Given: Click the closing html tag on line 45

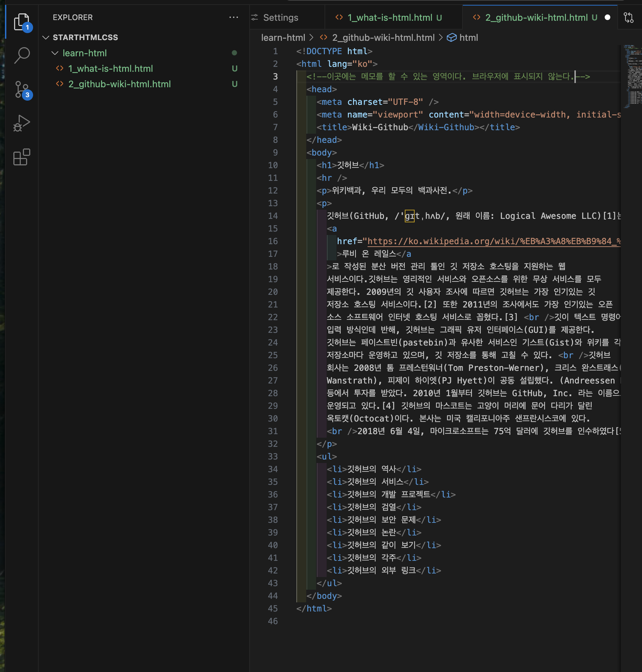Looking at the screenshot, I should 314,608.
